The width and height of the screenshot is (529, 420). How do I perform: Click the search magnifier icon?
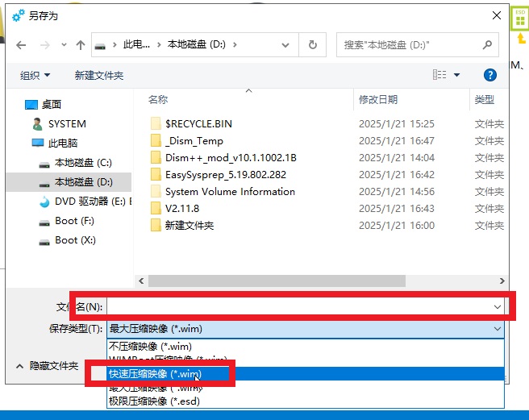(x=487, y=45)
